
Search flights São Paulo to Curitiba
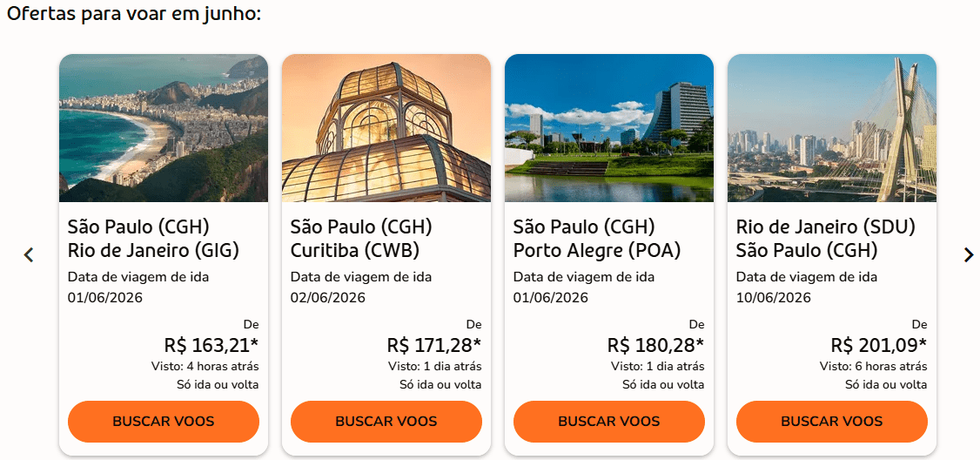[x=386, y=422]
